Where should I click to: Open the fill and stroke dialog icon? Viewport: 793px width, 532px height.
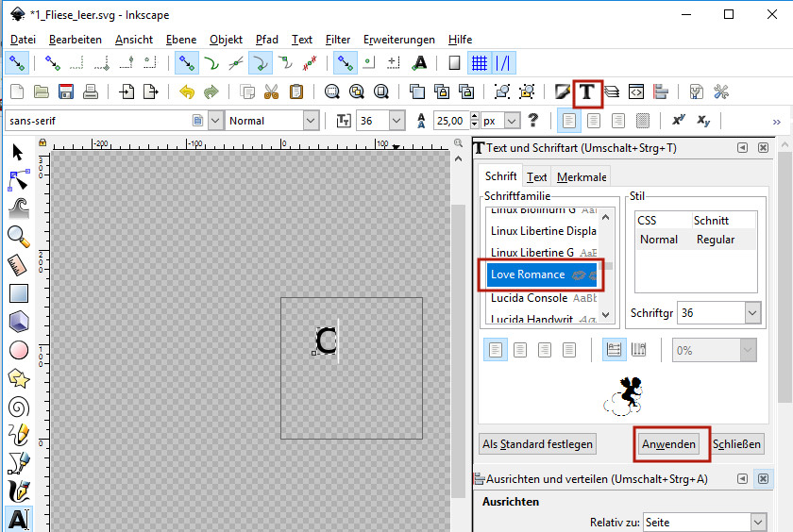point(562,91)
